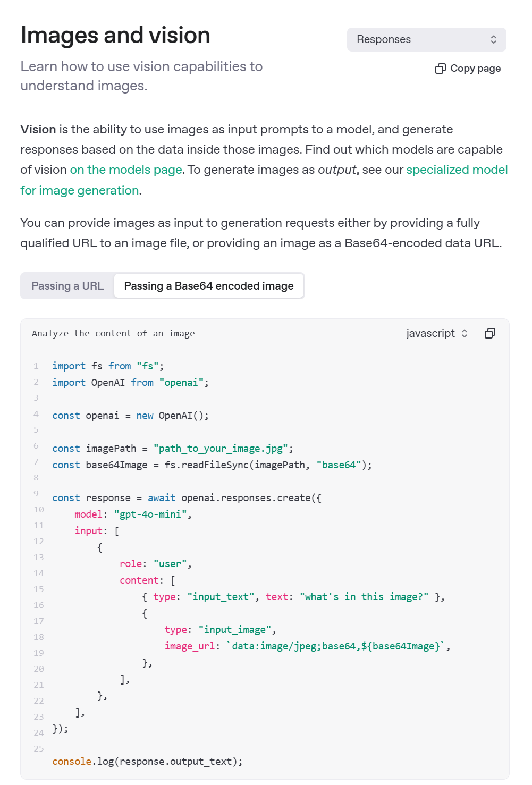
Task: Click the "gpt-4o-mini" model string in code
Action: pos(150,514)
